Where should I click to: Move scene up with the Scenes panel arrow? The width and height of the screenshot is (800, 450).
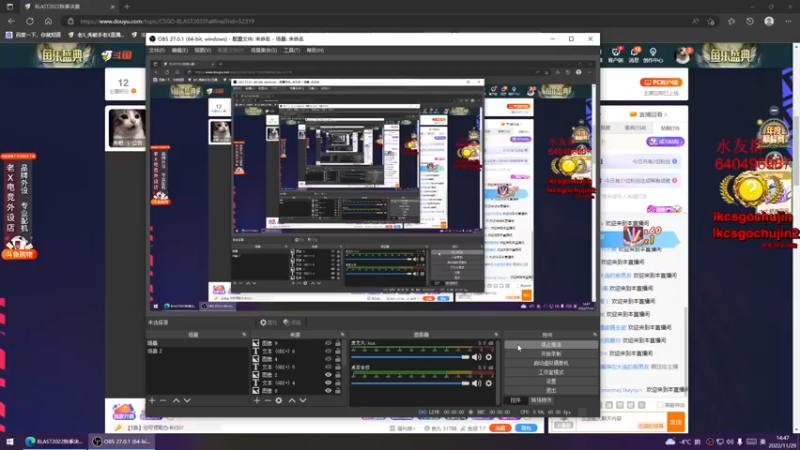[176, 401]
